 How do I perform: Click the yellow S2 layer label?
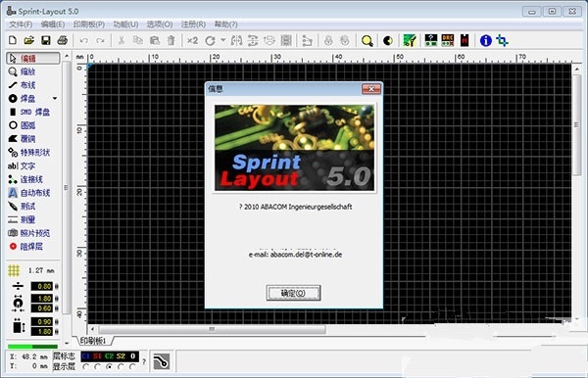point(121,356)
